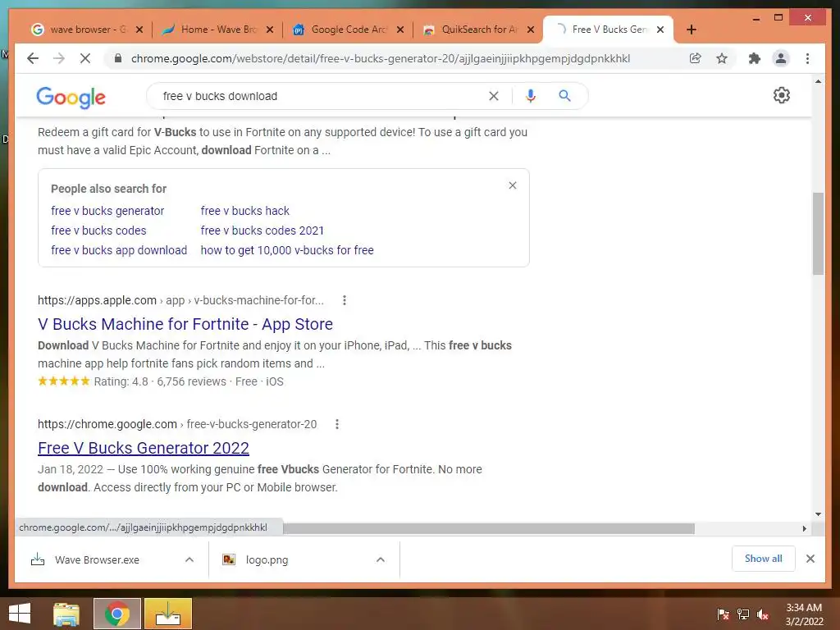Open Google quick settings gear
The width and height of the screenshot is (840, 630).
[782, 95]
